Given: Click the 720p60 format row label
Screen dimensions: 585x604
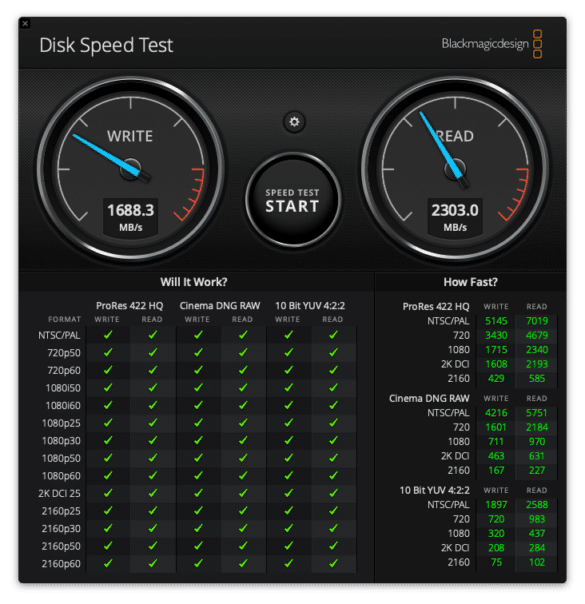Looking at the screenshot, I should [x=64, y=371].
